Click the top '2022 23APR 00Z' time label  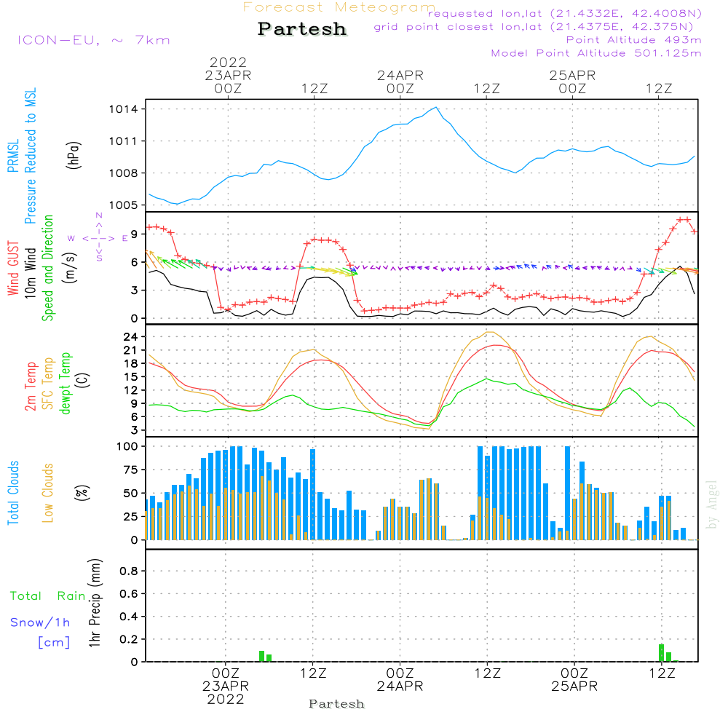pyautogui.click(x=228, y=75)
